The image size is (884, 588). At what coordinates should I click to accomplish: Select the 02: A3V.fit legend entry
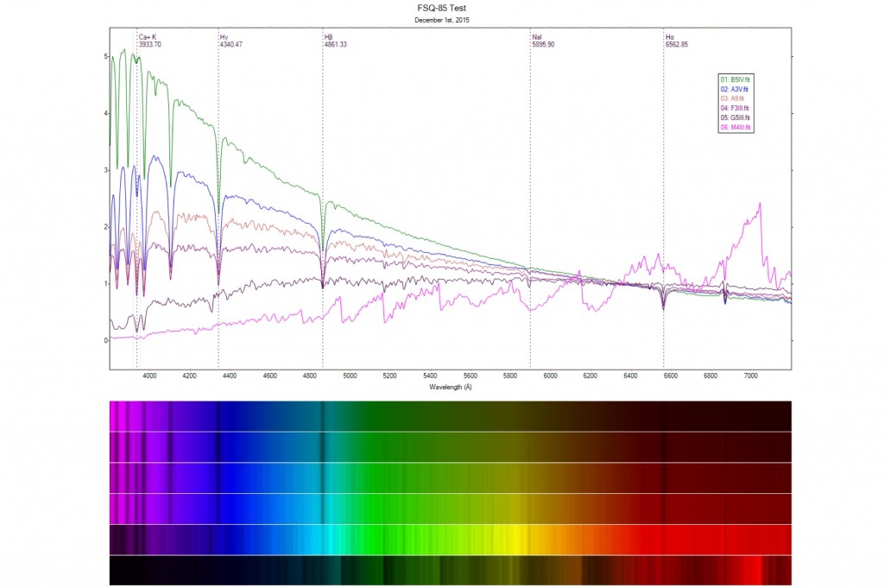[x=735, y=89]
